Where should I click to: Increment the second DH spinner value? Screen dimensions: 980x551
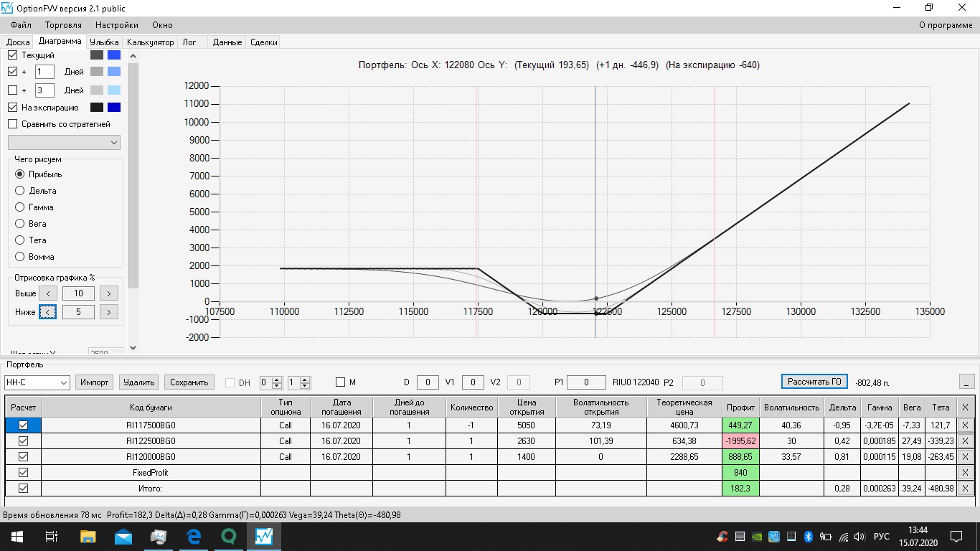pyautogui.click(x=305, y=380)
